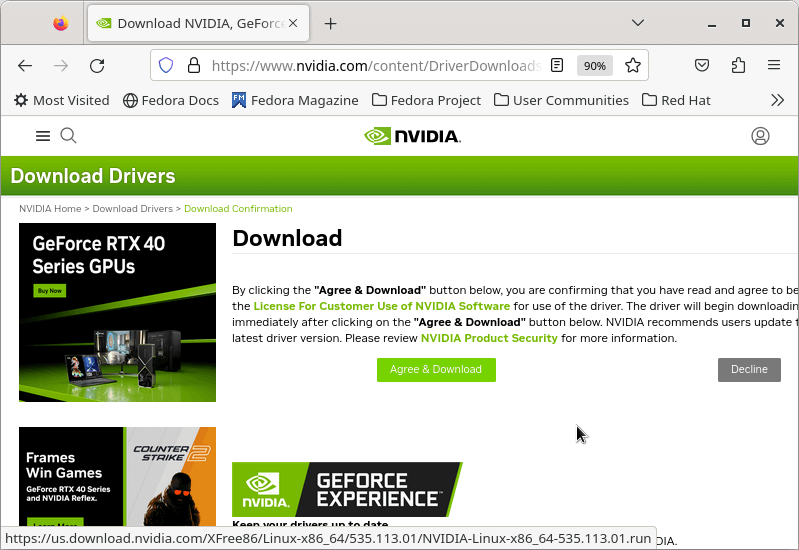Open the Firefox View pinned icon
Screen dimensions: 799x550
coord(61,23)
